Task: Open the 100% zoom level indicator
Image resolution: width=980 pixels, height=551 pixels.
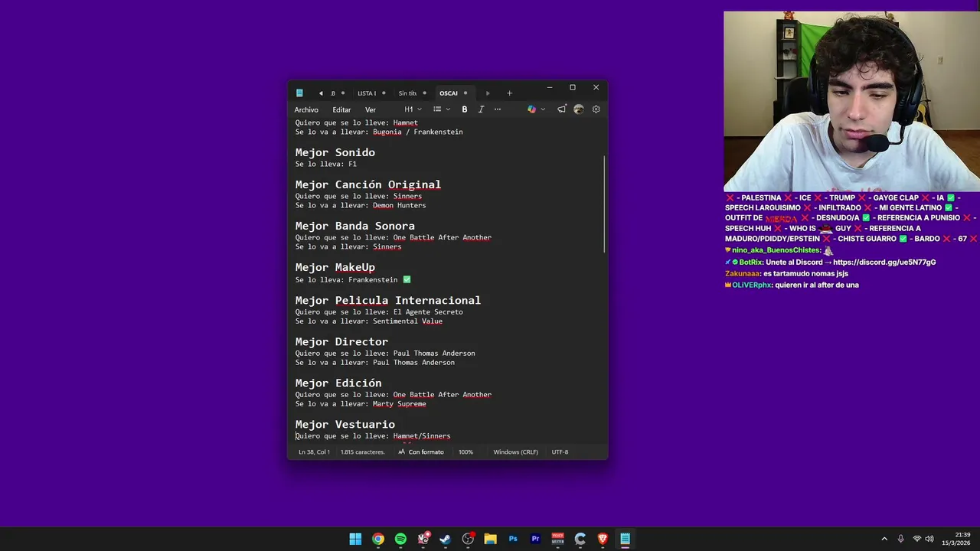Action: (x=465, y=452)
